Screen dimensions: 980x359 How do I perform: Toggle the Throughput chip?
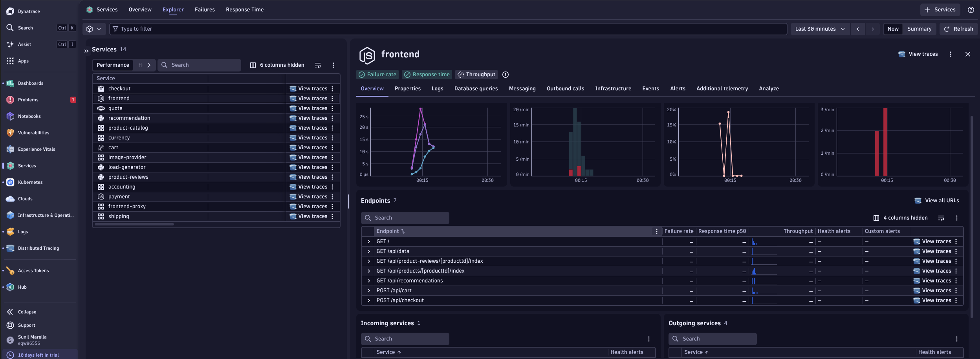coord(476,75)
